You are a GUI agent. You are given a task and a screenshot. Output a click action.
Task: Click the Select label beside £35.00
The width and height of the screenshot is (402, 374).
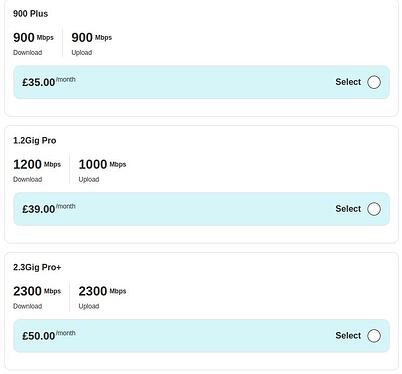coord(348,82)
